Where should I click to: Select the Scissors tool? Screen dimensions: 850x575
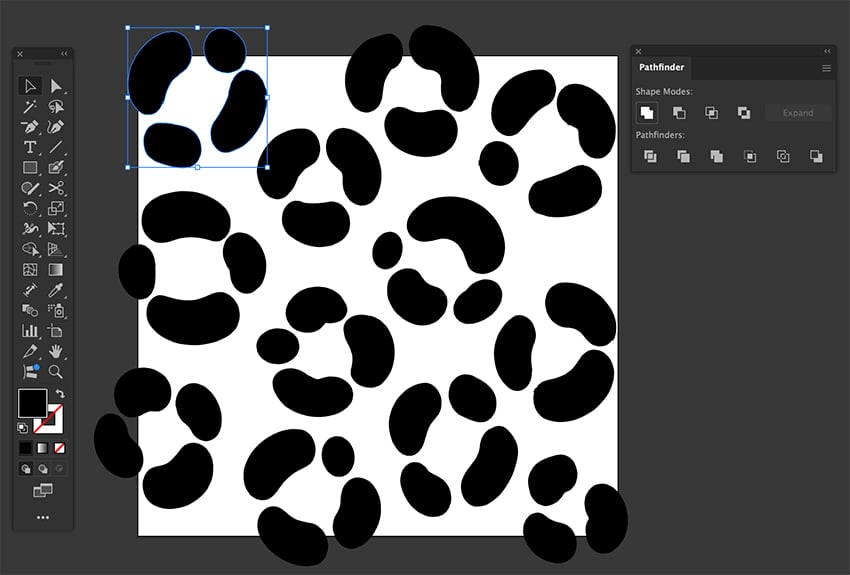pyautogui.click(x=56, y=188)
